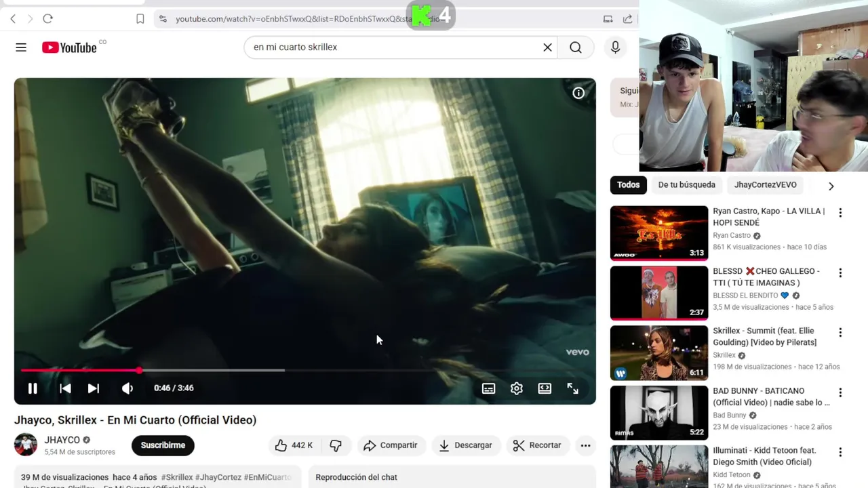The width and height of the screenshot is (868, 488).
Task: Click the #Skrillex hashtag
Action: (x=177, y=477)
